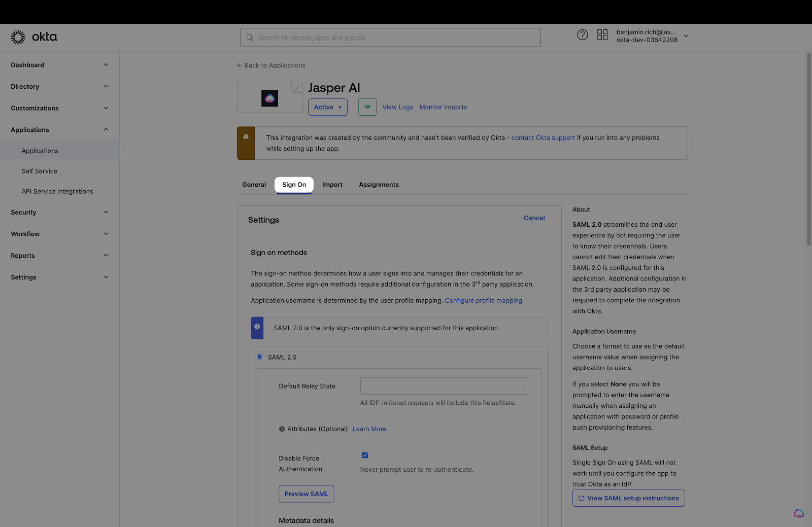Screen dimensions: 812x527
Task: Expand the Security sidebar menu
Action: 59,213
